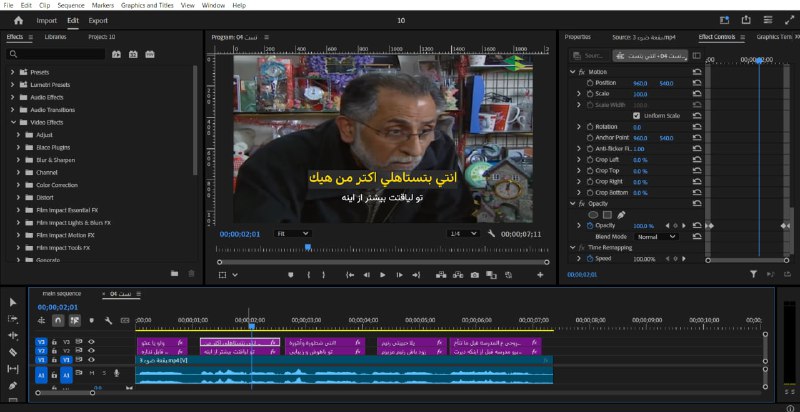The height and width of the screenshot is (412, 800).
Task: Click Export Frame camera icon
Action: (475, 275)
